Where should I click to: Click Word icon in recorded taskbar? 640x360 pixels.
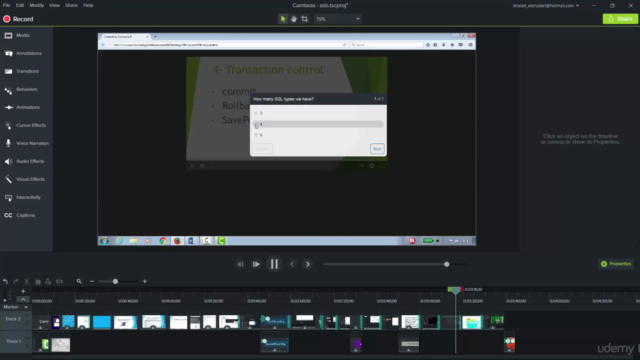click(191, 241)
